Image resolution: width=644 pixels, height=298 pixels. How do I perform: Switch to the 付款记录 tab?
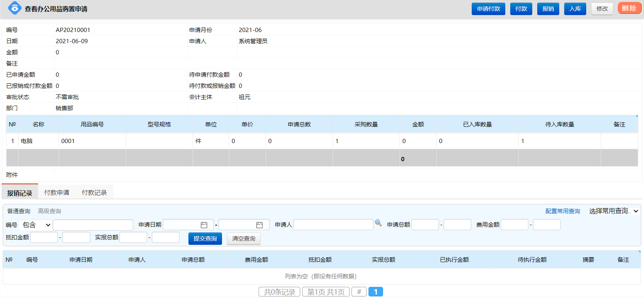94,192
